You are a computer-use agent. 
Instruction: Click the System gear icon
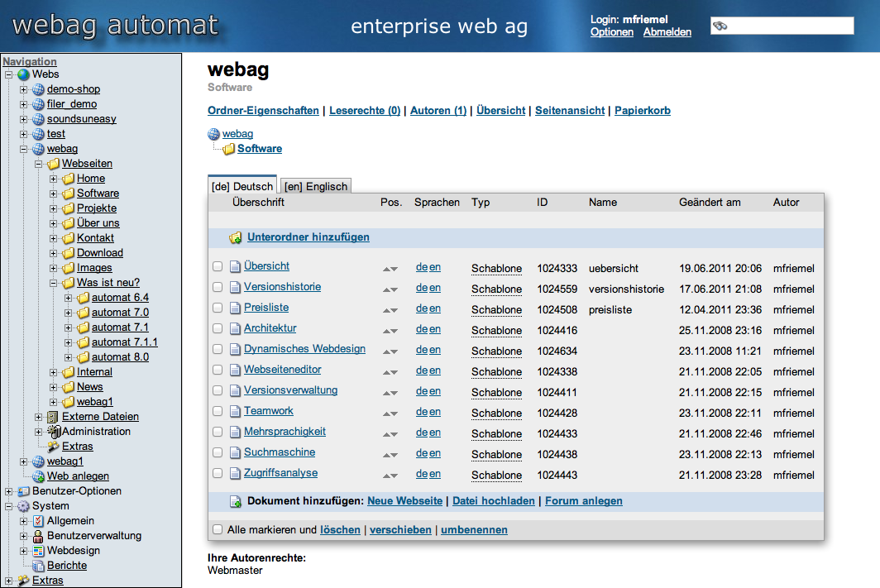(23, 506)
